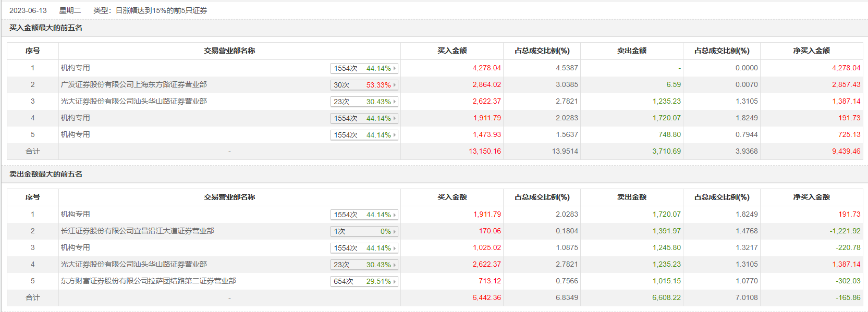Click 机构专用 in third row of sell table

coord(75,247)
